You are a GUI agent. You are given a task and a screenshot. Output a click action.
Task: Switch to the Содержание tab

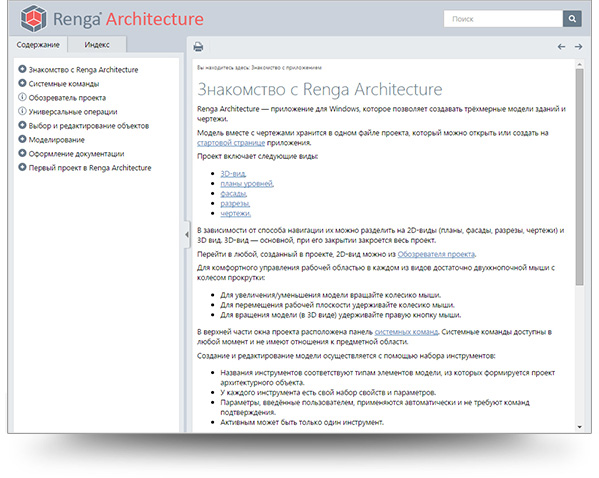coord(38,45)
